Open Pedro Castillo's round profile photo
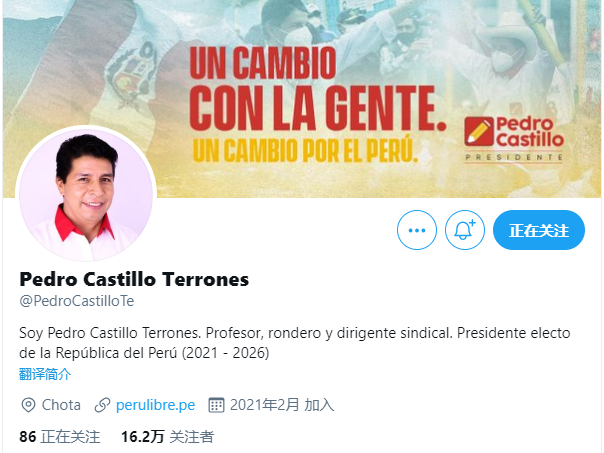 [x=86, y=195]
